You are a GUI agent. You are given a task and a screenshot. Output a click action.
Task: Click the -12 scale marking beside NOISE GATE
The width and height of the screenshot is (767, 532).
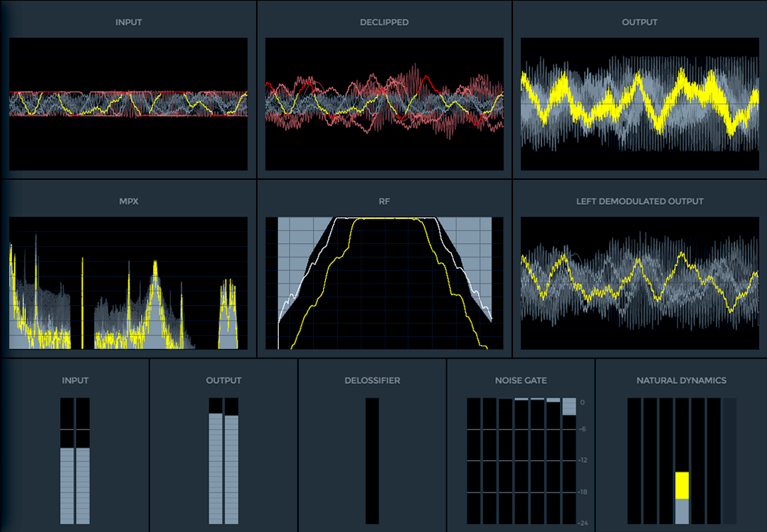(x=581, y=459)
